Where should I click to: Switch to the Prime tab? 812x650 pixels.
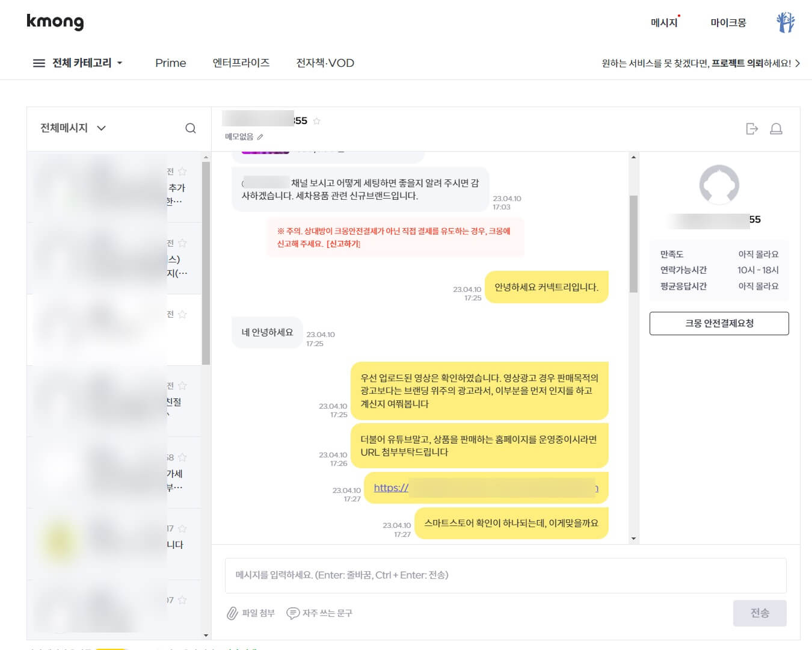click(x=171, y=63)
